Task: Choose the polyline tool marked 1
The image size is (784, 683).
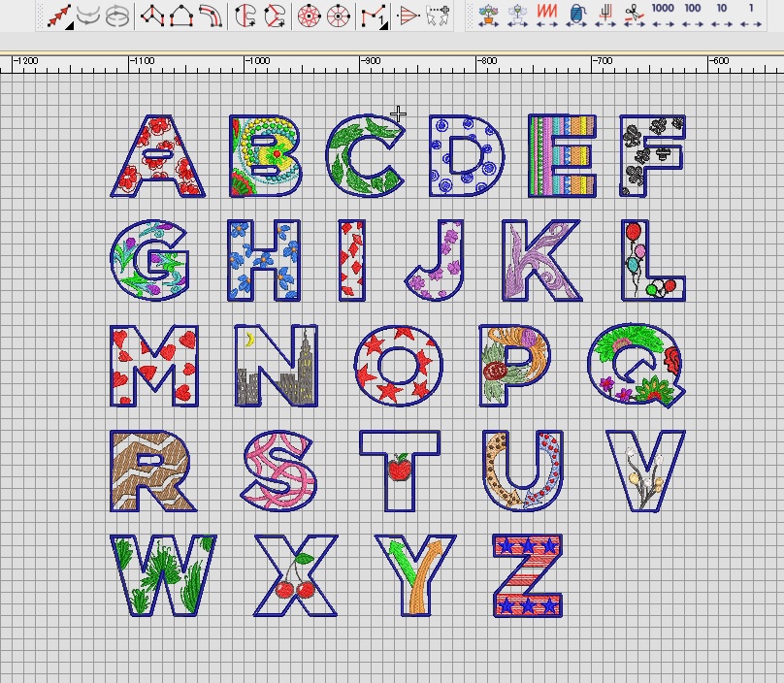Action: (374, 16)
